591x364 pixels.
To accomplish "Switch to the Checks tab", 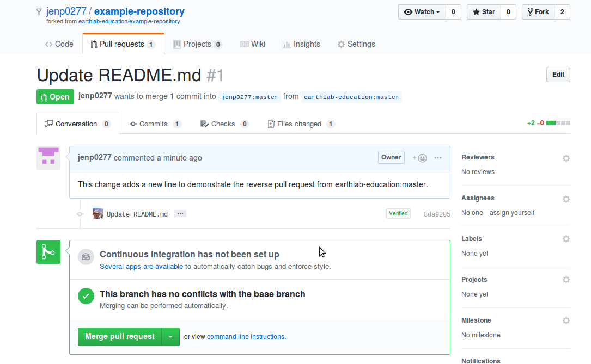I will pyautogui.click(x=224, y=124).
